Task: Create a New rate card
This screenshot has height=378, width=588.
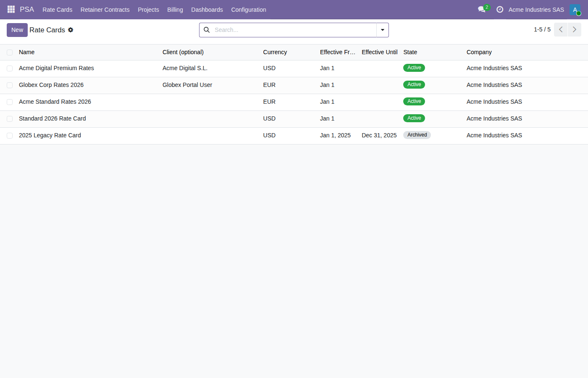Action: pos(17,30)
